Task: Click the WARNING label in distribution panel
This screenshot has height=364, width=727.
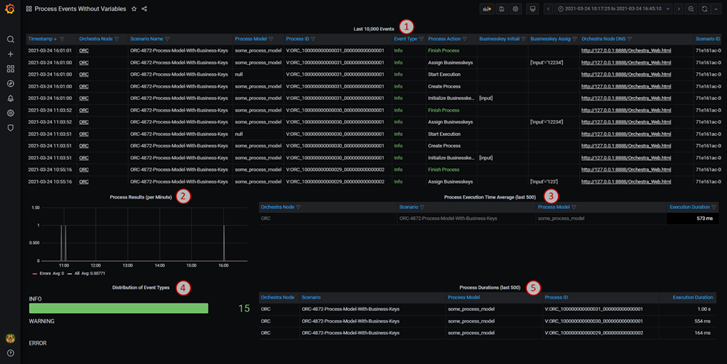Action: (x=42, y=321)
